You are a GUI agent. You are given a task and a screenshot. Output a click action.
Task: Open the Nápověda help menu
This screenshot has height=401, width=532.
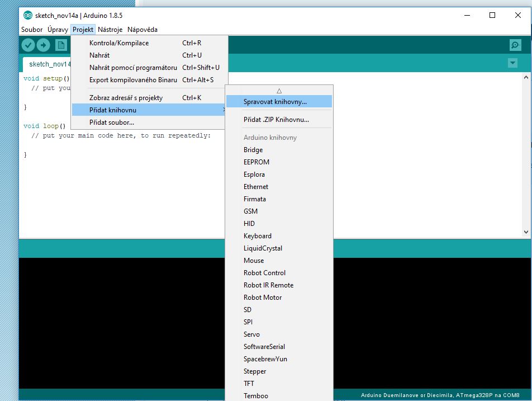coord(142,30)
